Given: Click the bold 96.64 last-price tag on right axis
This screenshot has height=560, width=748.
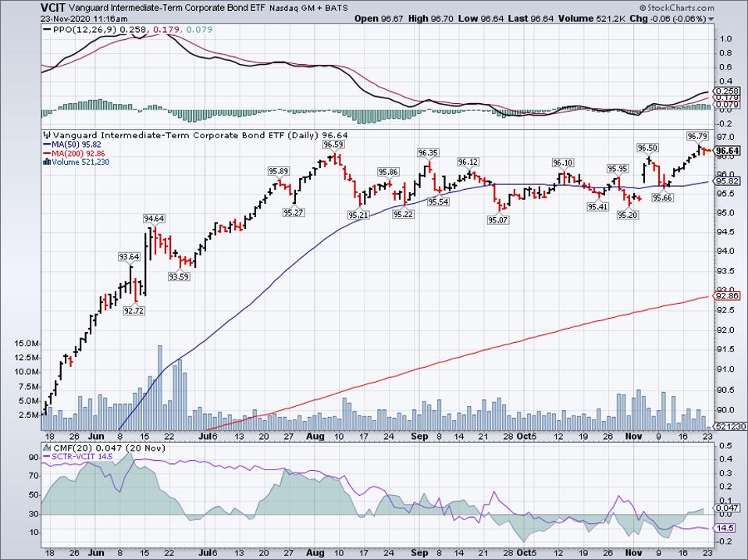Looking at the screenshot, I should pyautogui.click(x=727, y=151).
